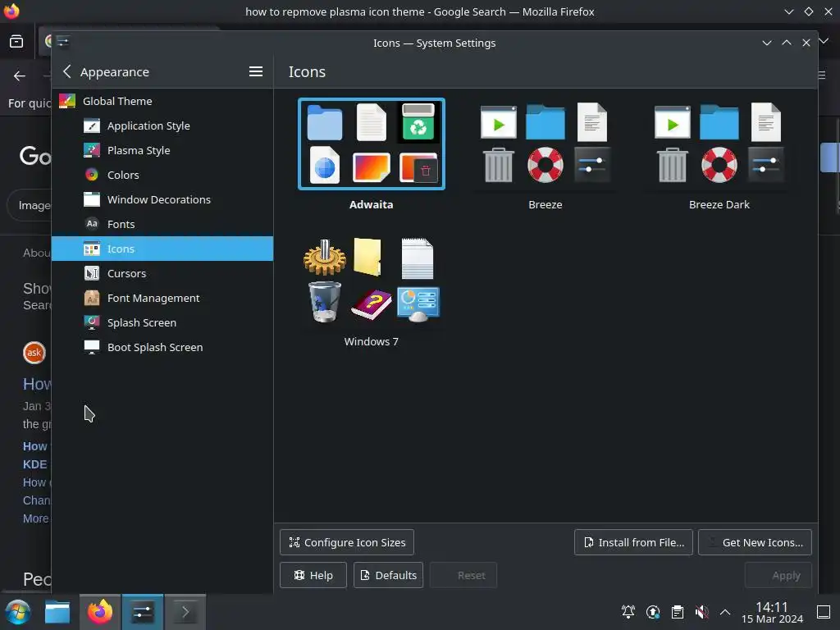
Task: Click Firefox sidebar toggle icon
Action: pyautogui.click(x=16, y=41)
